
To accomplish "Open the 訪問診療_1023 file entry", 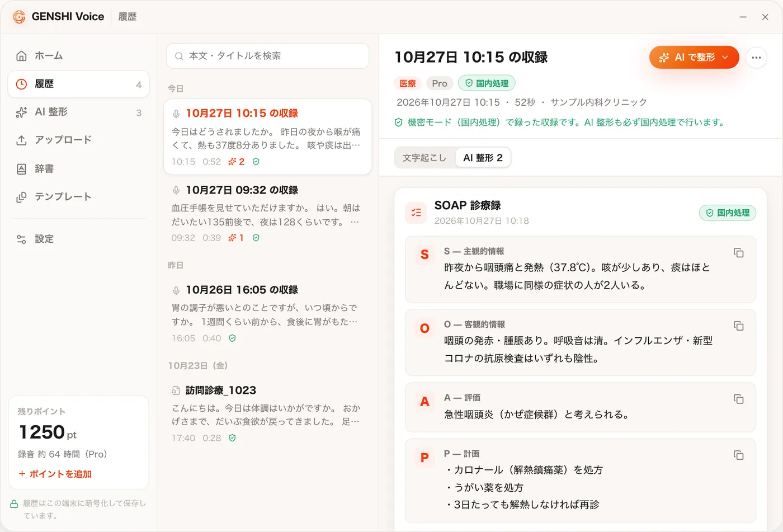I will point(267,413).
